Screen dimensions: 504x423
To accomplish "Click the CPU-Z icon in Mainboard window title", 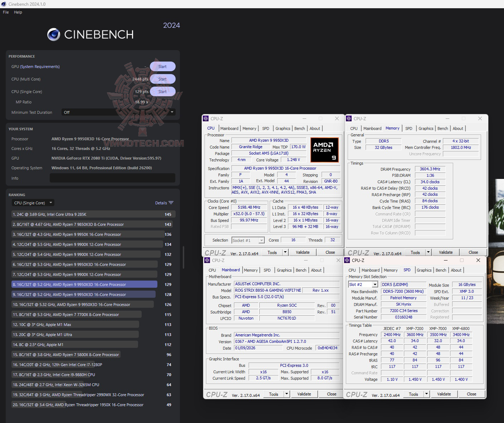I will (207, 260).
